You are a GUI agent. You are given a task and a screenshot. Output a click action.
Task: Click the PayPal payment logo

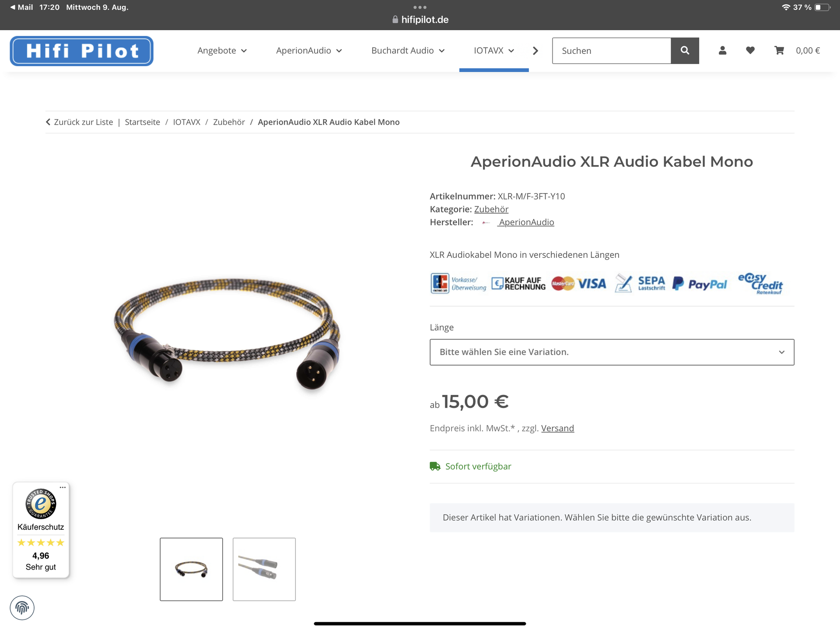700,284
